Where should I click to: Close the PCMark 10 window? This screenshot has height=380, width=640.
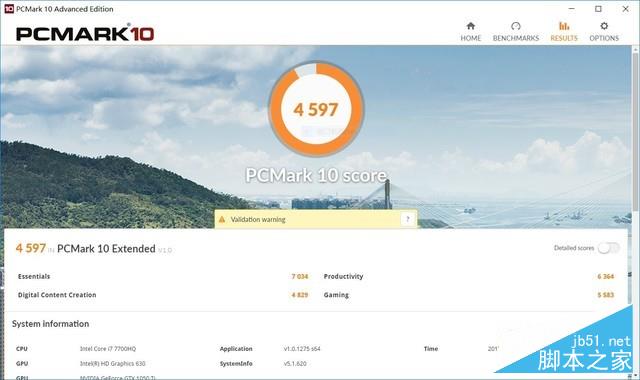point(625,9)
